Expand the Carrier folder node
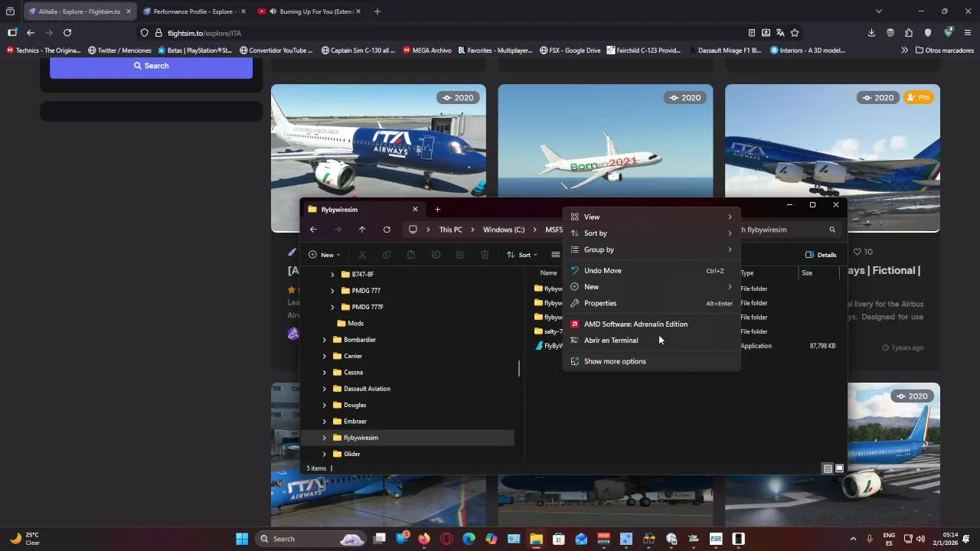Image resolution: width=980 pixels, height=551 pixels. [324, 356]
